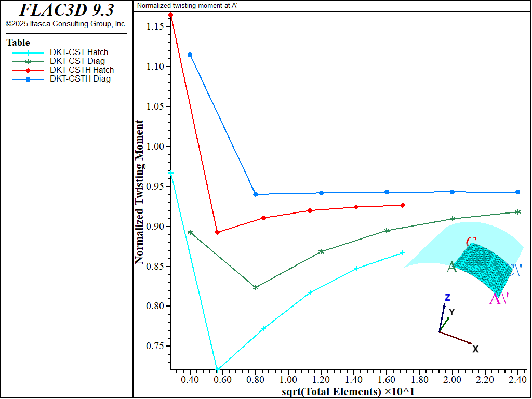Click the FLAC3D 9.3 title heading
532x399 pixels.
pyautogui.click(x=66, y=9)
